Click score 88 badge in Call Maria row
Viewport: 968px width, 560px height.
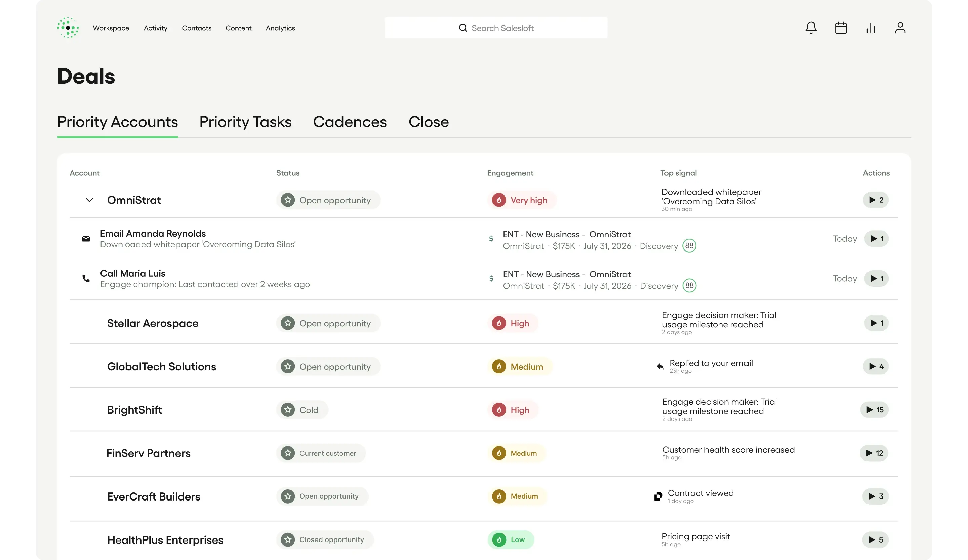(x=689, y=286)
